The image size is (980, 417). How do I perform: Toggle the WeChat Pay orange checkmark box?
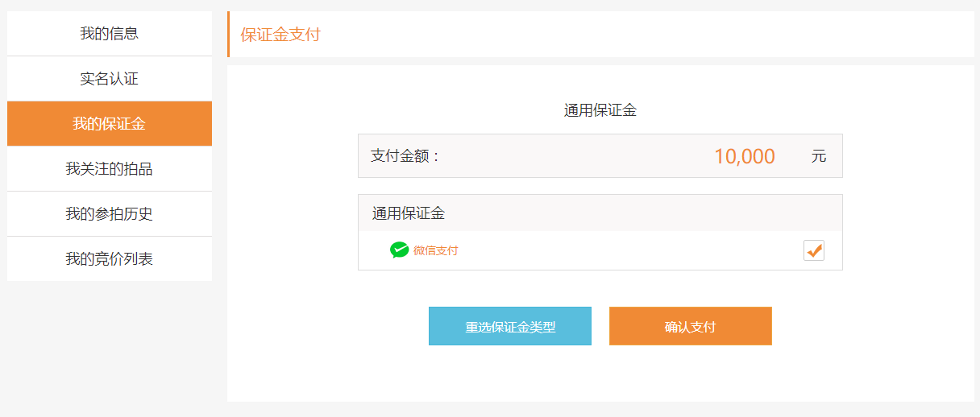point(814,250)
